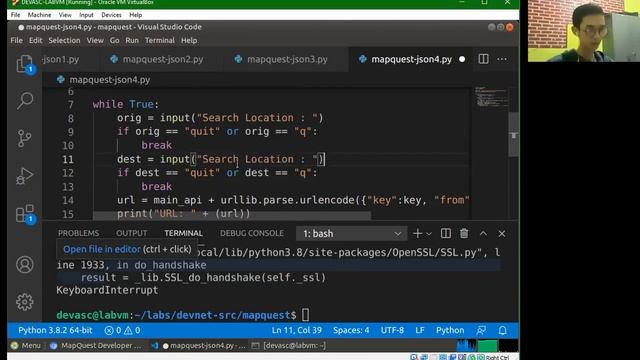Click the editor vertical scrollbar slider

coord(513,134)
